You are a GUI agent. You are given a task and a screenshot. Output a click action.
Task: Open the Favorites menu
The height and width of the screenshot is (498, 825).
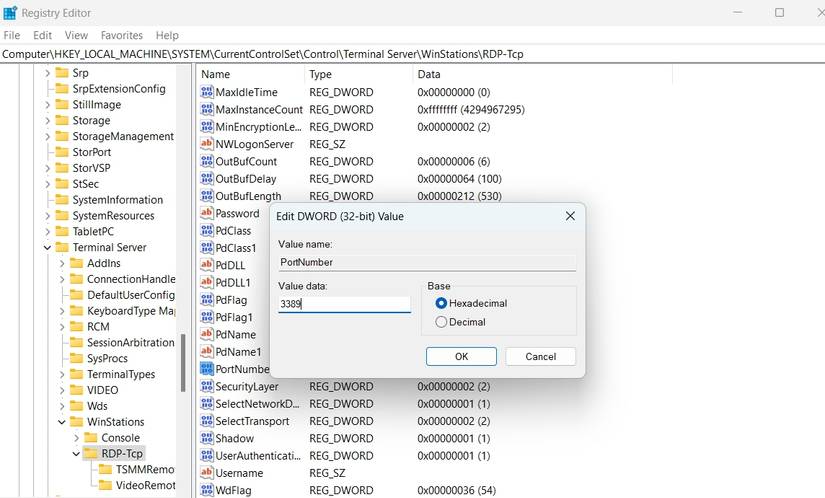[x=122, y=35]
